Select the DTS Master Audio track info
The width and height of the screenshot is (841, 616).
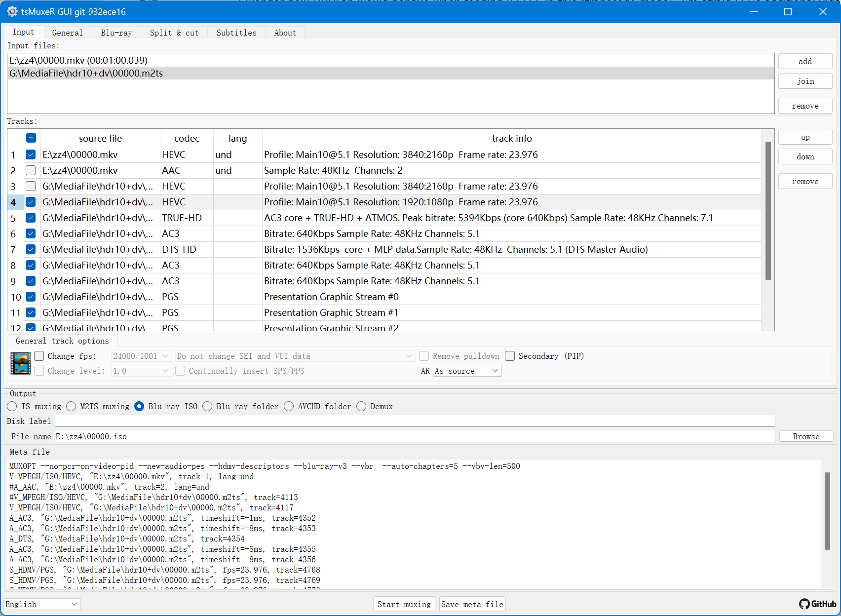coord(512,249)
